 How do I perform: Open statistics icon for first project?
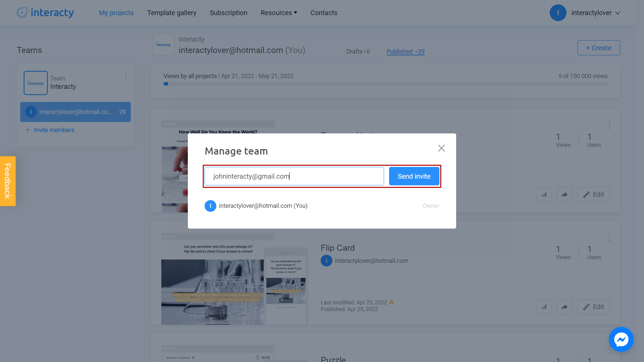[x=544, y=195]
